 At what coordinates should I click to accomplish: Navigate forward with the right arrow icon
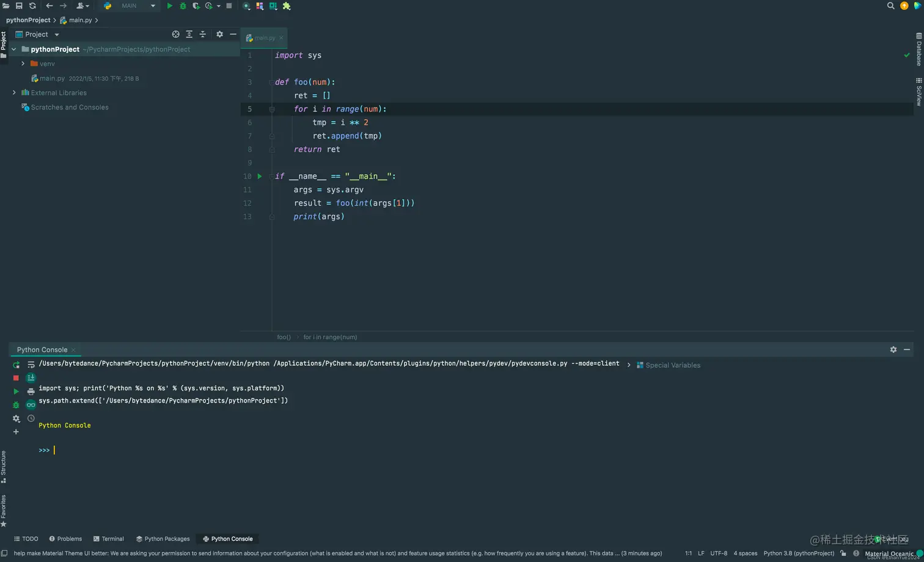(x=63, y=5)
